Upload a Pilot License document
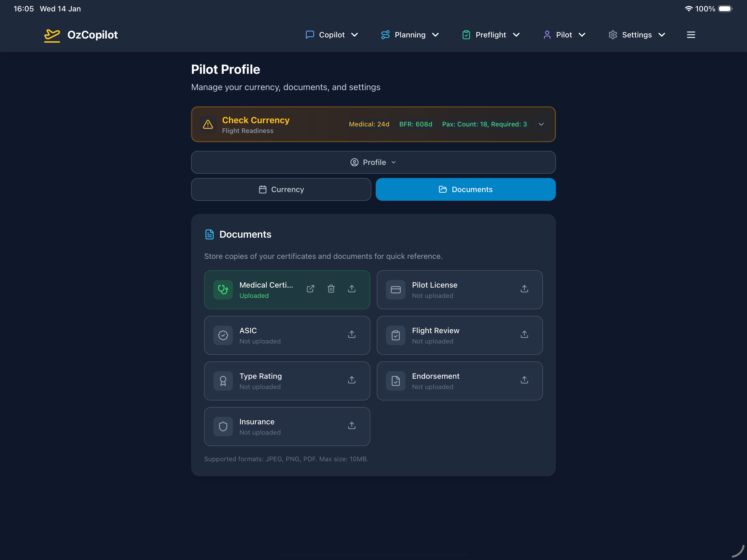 [524, 289]
